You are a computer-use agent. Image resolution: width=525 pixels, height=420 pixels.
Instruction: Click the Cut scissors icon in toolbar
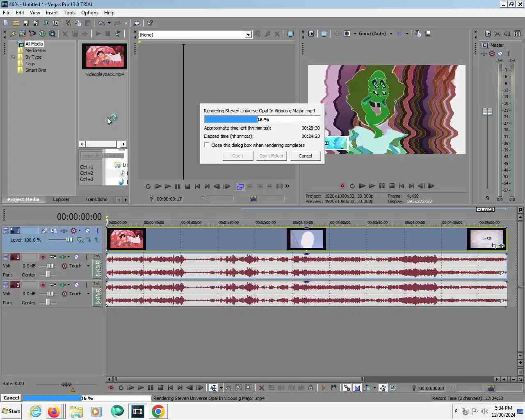(x=68, y=23)
